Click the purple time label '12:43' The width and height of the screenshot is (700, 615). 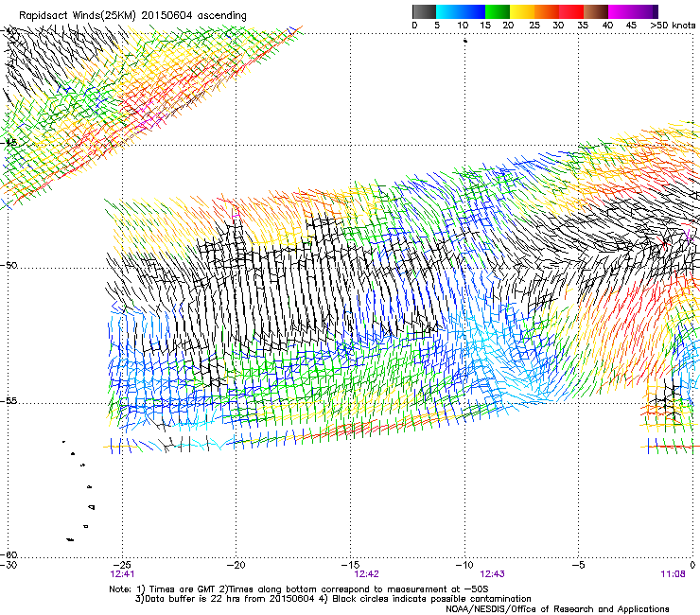point(493,574)
